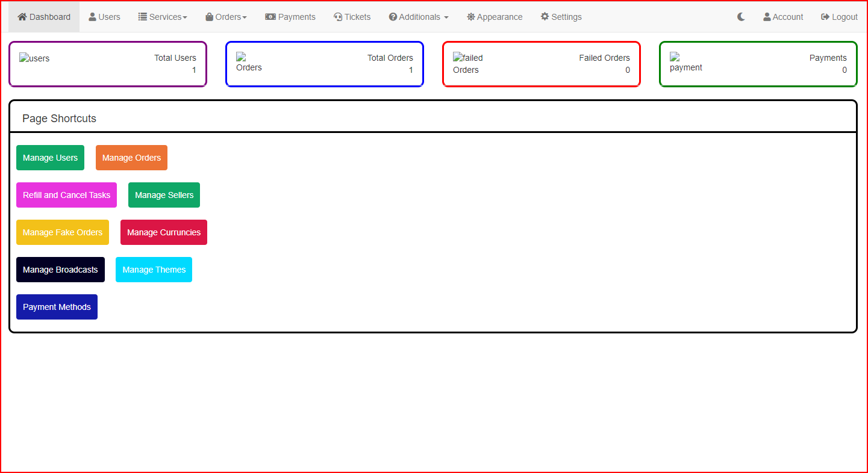868x473 pixels.
Task: Open the Additionals dropdown menu
Action: (419, 17)
